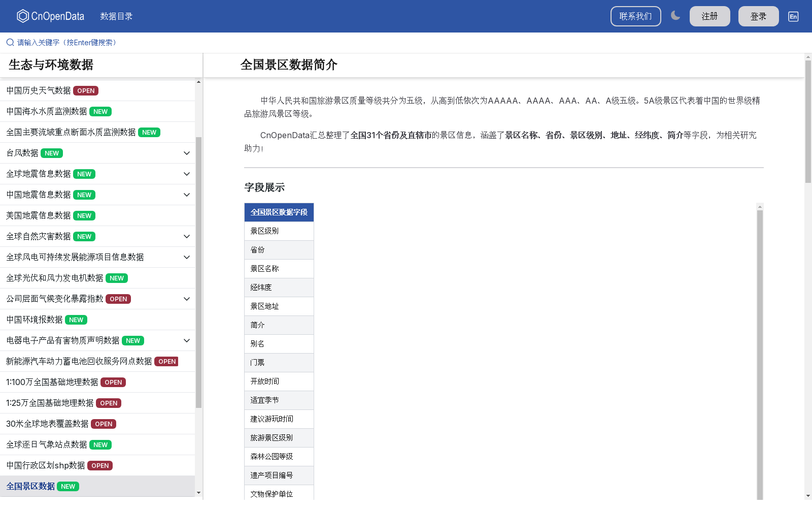Open 中国海水水质监测数据 item
Viewport: 812px width, 508px height.
pyautogui.click(x=97, y=111)
